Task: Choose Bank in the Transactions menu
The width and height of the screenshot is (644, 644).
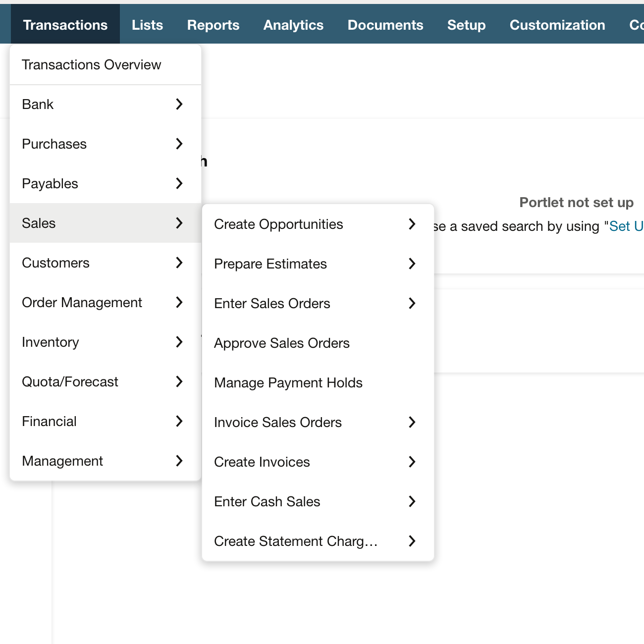Action: (106, 104)
